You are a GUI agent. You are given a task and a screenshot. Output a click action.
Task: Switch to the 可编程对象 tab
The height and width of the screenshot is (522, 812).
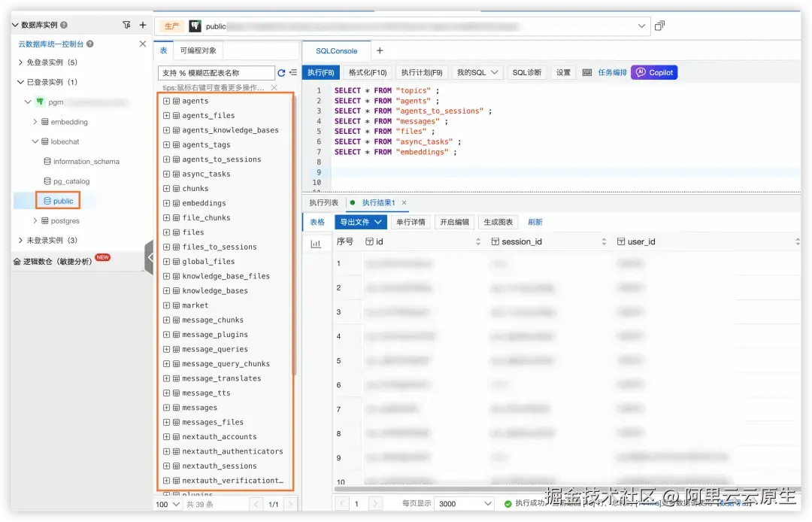198,50
